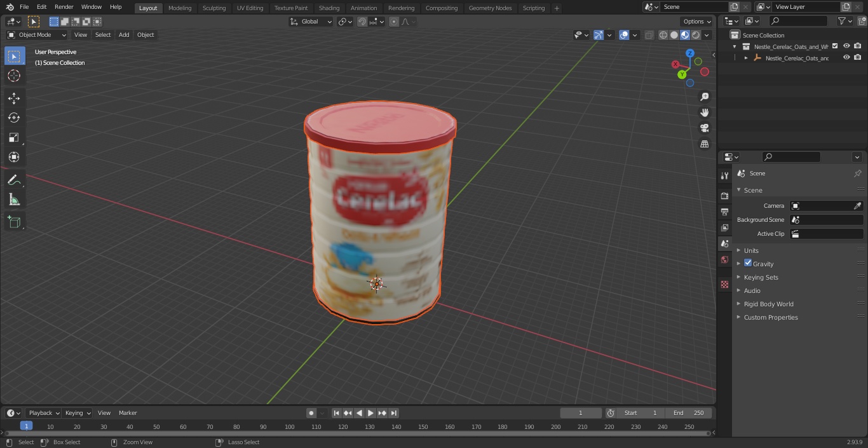Uncheck the Nestle_Cerelac collection exclude checkbox
The image size is (868, 448).
(835, 46)
